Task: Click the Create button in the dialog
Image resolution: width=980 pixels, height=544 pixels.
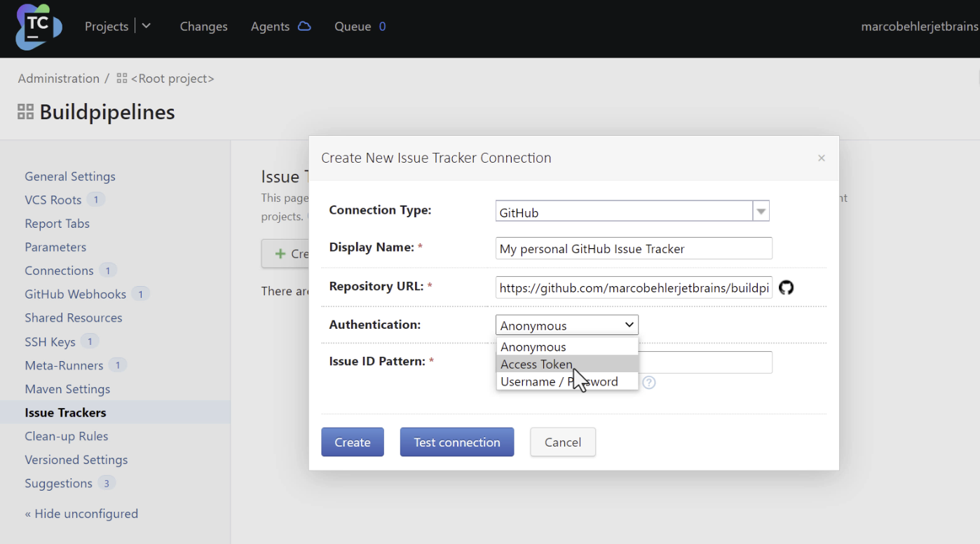Action: click(352, 442)
